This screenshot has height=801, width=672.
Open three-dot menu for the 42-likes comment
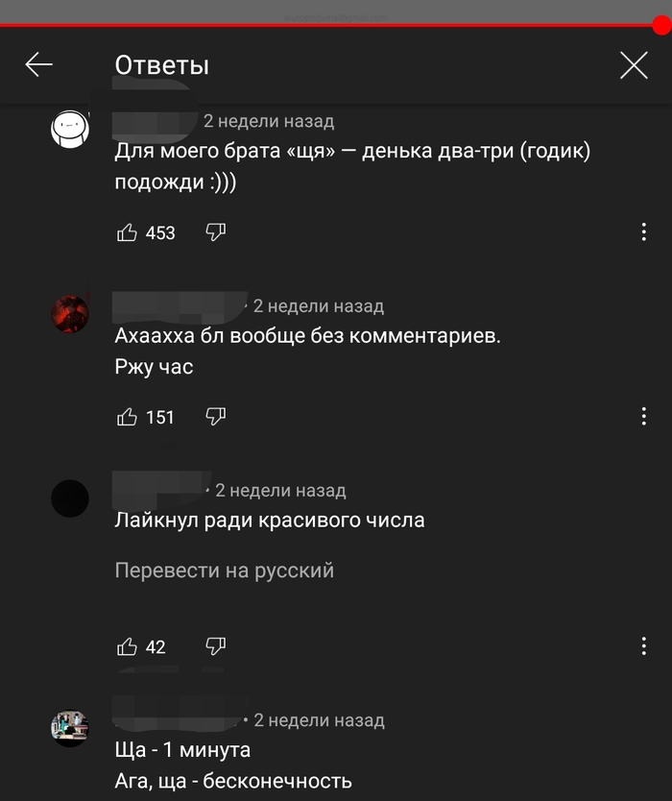(644, 646)
